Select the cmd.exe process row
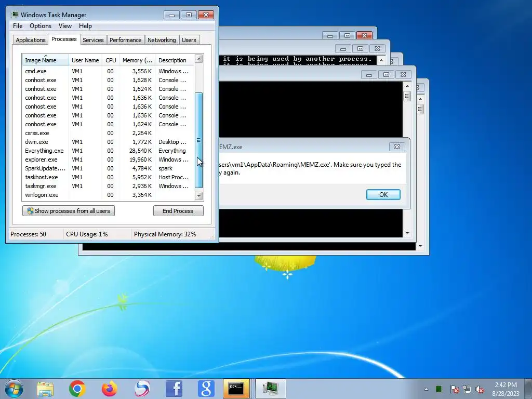 [108, 71]
